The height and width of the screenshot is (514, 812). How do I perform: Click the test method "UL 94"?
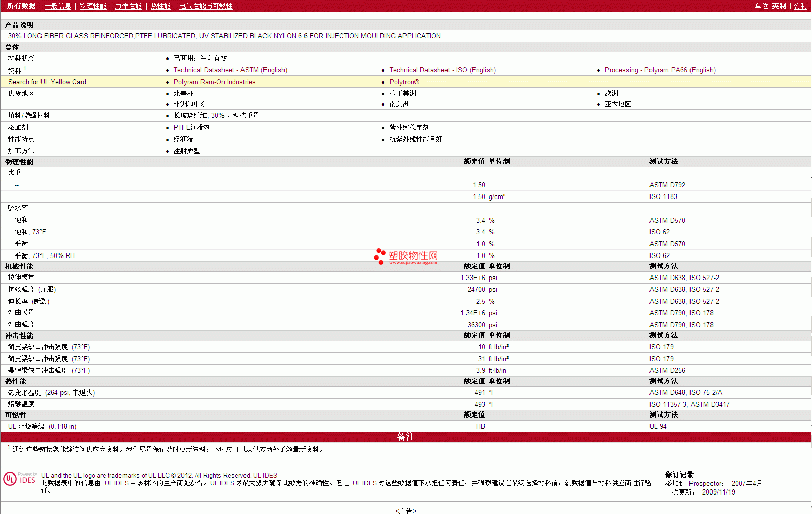point(658,427)
